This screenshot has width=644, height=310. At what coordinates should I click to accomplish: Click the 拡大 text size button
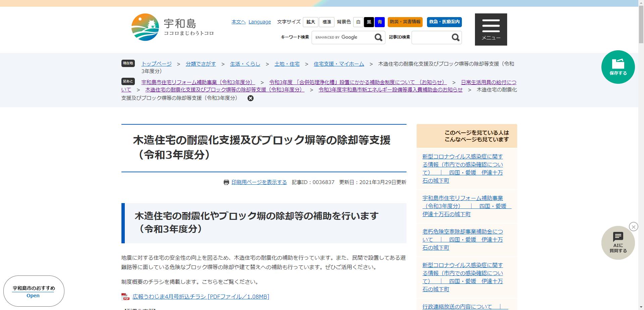310,22
